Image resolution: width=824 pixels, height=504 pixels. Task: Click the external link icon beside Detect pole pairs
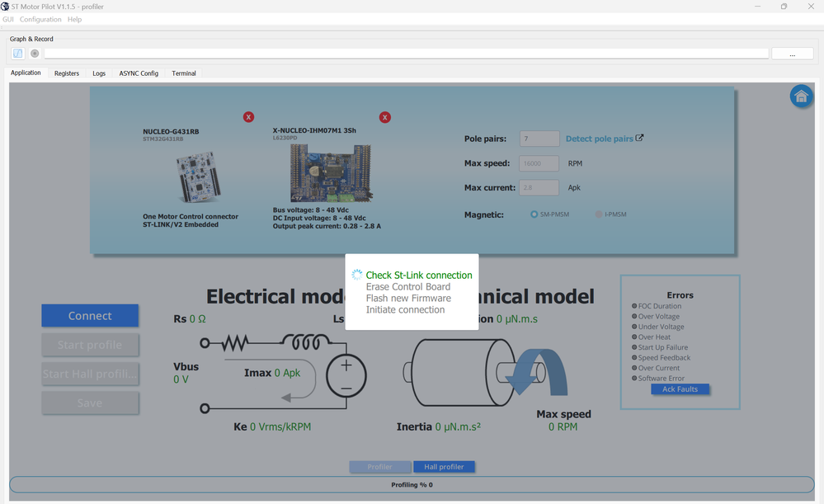click(639, 138)
